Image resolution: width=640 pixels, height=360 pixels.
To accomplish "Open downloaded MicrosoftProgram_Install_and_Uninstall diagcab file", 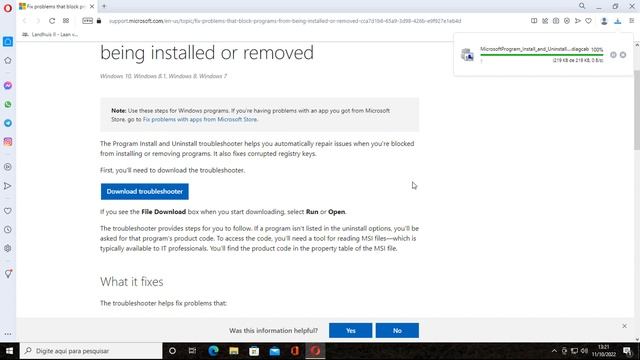I will coord(534,49).
